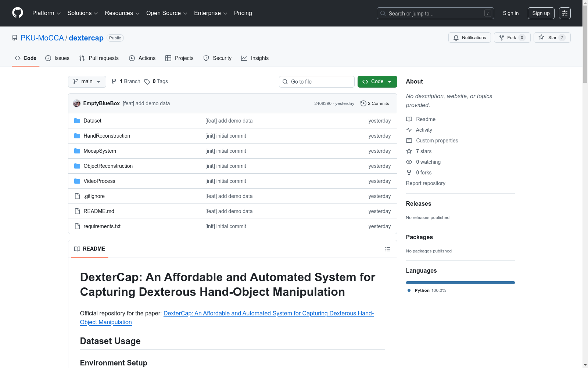Click the EmptyBlueBox author name

coord(101,103)
